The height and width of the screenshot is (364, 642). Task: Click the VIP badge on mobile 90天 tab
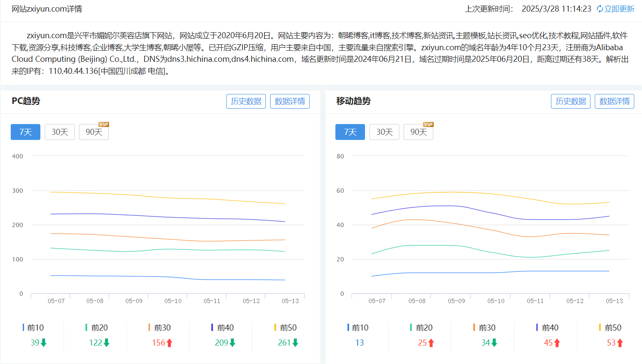[428, 124]
